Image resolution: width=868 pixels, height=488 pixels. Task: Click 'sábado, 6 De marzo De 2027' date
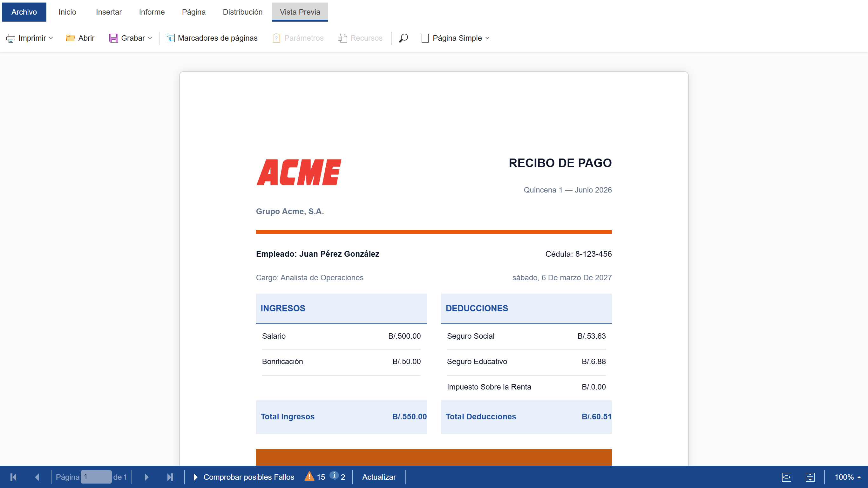coord(562,277)
